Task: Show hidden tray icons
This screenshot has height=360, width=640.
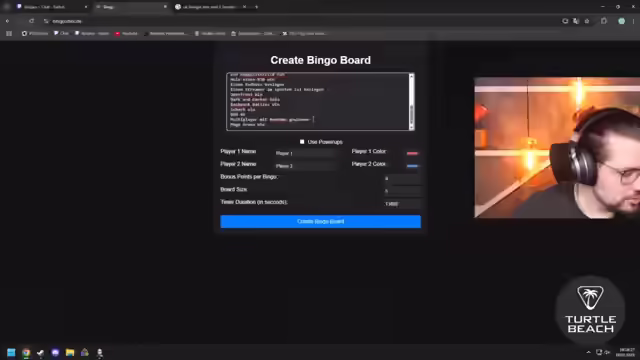Action: coord(588,352)
